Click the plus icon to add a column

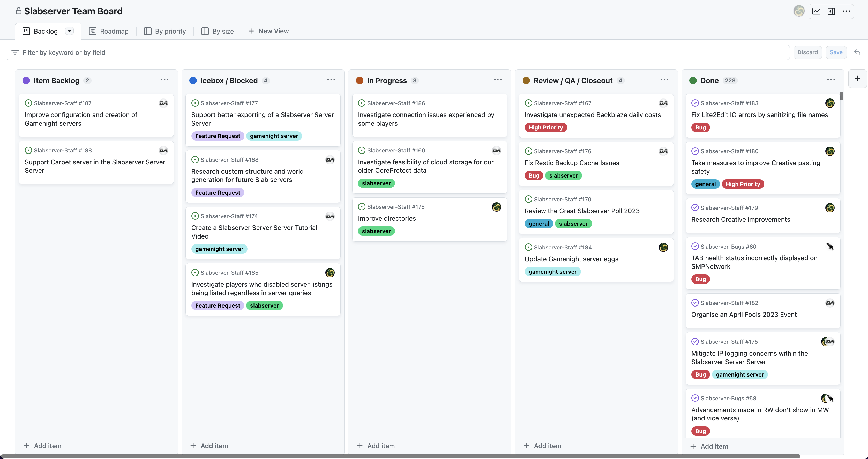tap(857, 79)
